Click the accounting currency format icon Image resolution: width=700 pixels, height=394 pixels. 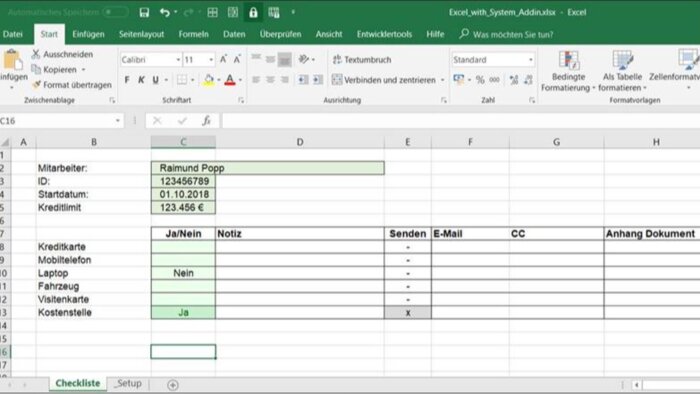pos(458,80)
